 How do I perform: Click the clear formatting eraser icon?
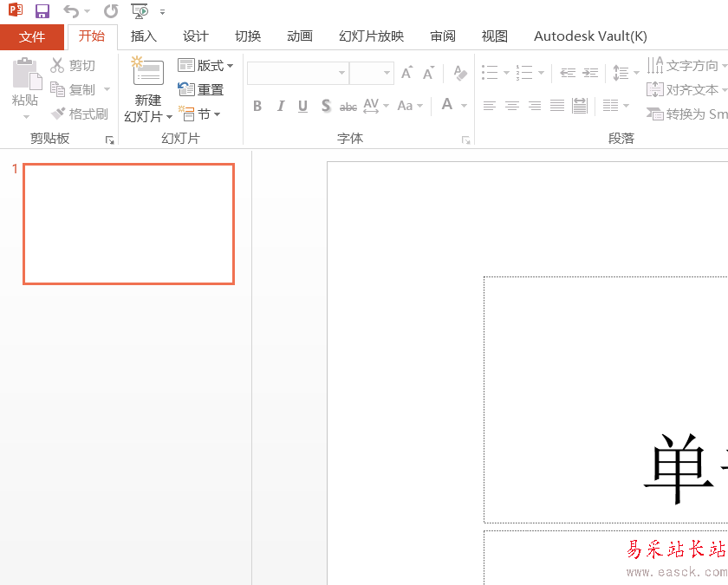(x=460, y=74)
